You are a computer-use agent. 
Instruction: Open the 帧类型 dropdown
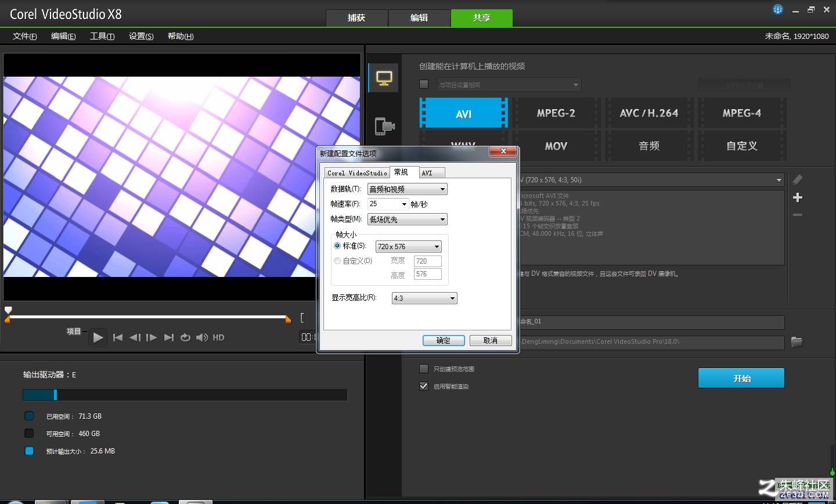[408, 219]
